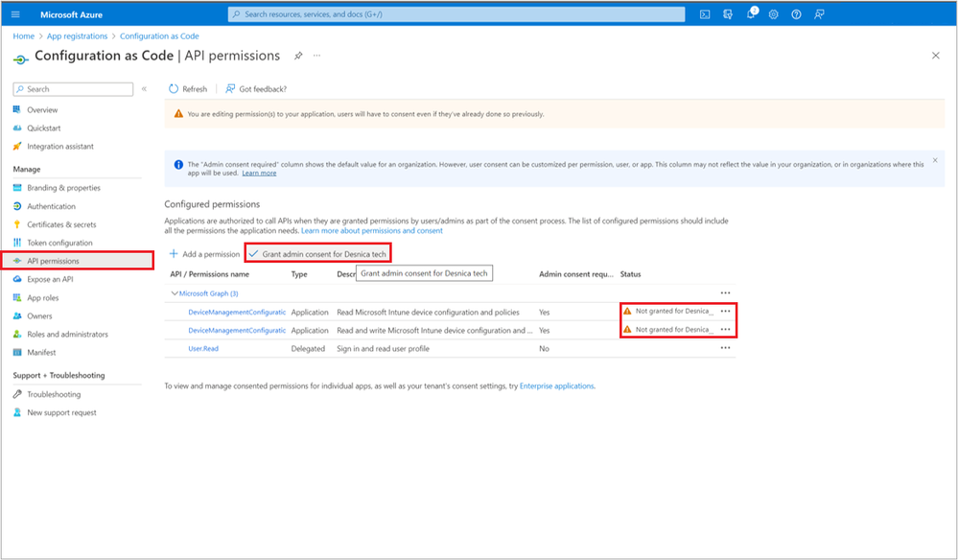Collapse the Microsoft Graph (3) group
The width and height of the screenshot is (958, 560).
(175, 293)
